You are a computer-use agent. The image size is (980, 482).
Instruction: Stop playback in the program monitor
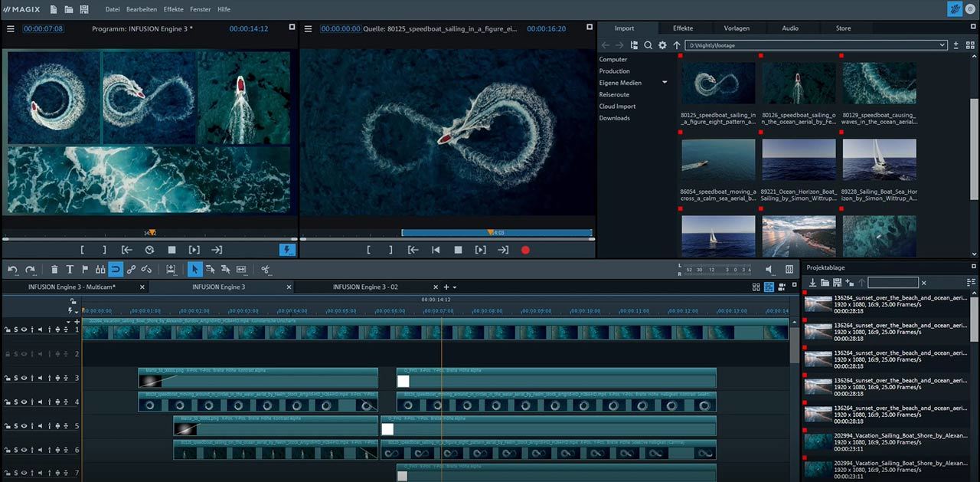pos(171,250)
